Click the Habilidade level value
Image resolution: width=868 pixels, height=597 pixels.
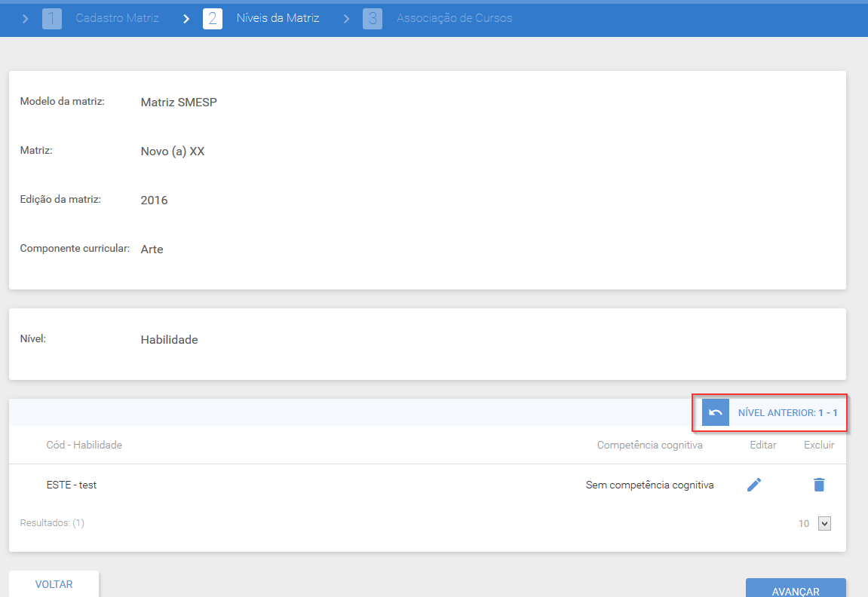click(170, 340)
